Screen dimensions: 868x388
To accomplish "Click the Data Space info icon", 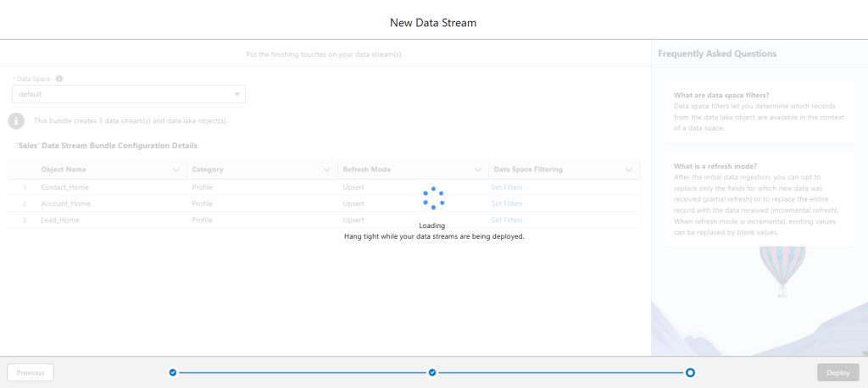I will click(x=59, y=79).
